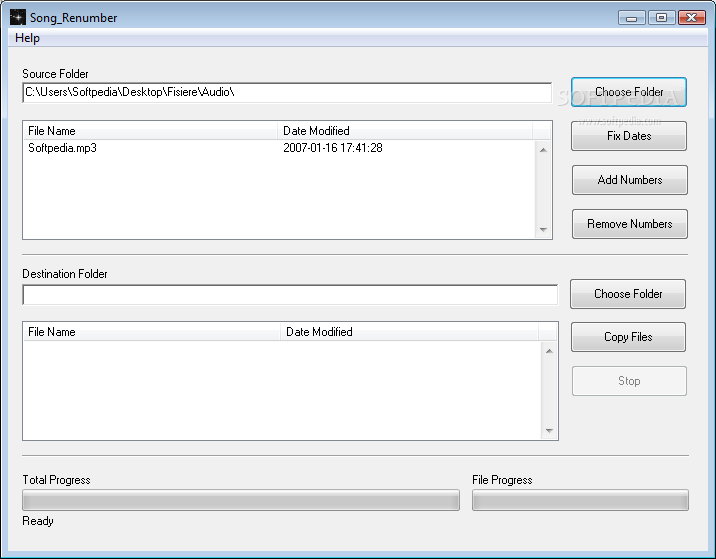Image resolution: width=716 pixels, height=559 pixels.
Task: Focus the empty Destination Folder field
Action: [x=290, y=295]
